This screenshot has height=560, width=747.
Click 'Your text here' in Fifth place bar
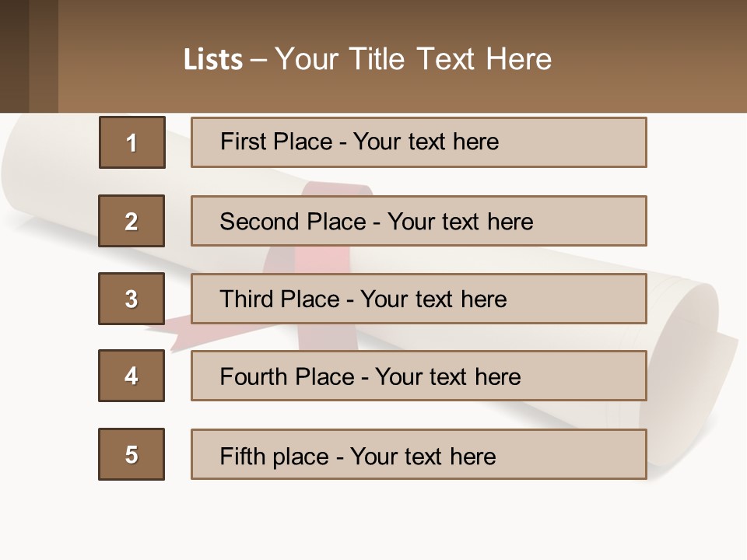(423, 456)
